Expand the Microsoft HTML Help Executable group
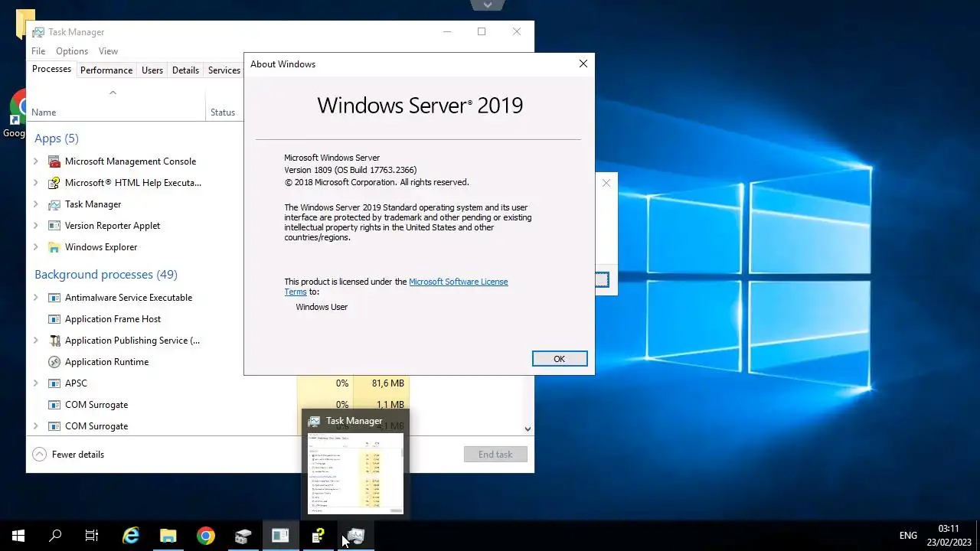 tap(36, 183)
